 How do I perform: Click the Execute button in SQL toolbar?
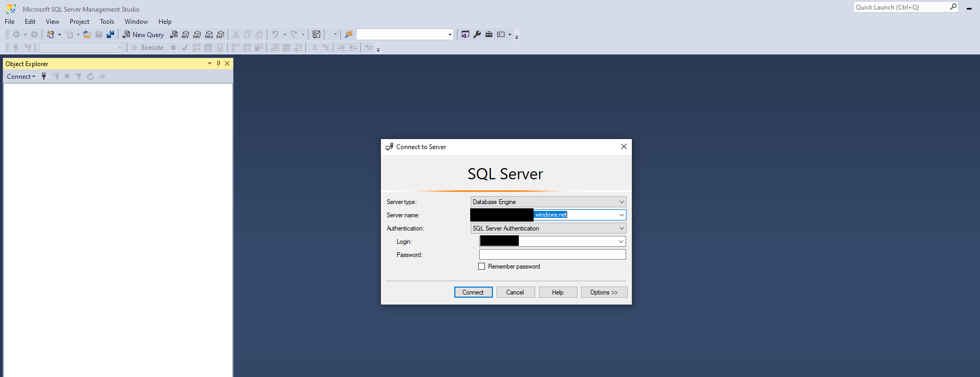(x=148, y=48)
